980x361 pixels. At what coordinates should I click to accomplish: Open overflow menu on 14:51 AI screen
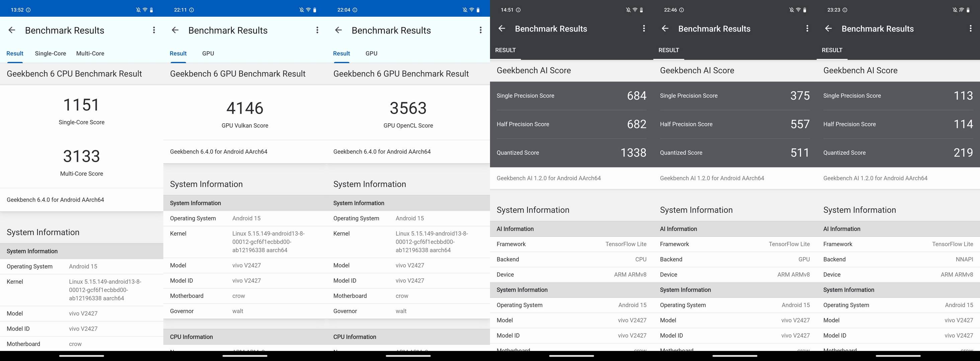pyautogui.click(x=644, y=28)
